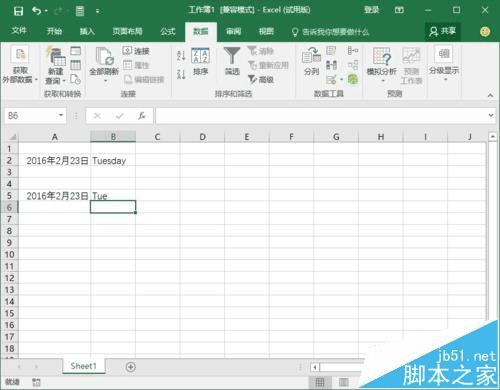The height and width of the screenshot is (390, 500).
Task: Open the Sort (排序) dialog
Action: 200,62
